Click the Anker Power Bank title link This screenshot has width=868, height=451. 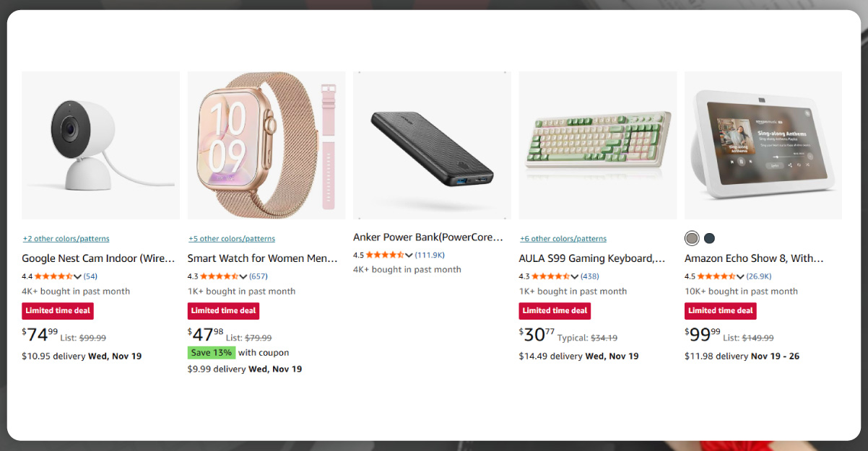428,237
